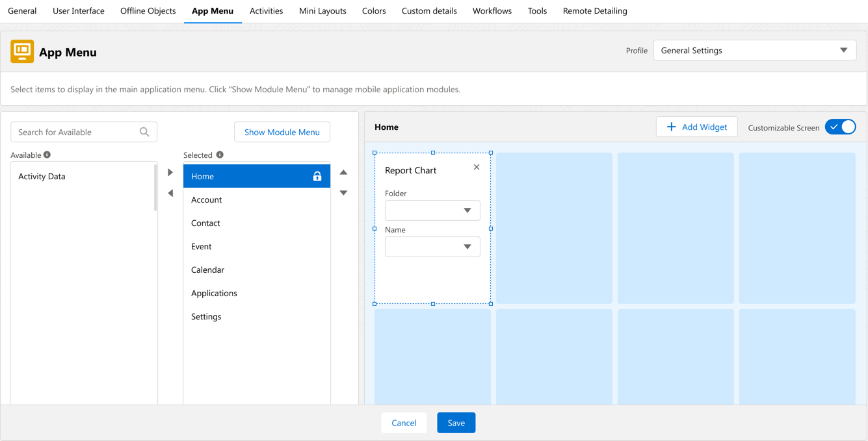
Task: Click the Show Module Menu button
Action: click(x=282, y=132)
